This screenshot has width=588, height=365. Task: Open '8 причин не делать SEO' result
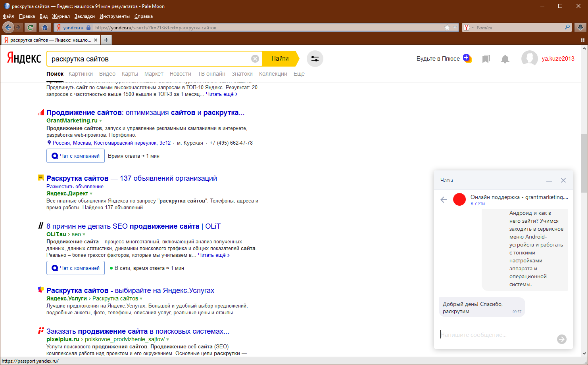[x=133, y=226]
